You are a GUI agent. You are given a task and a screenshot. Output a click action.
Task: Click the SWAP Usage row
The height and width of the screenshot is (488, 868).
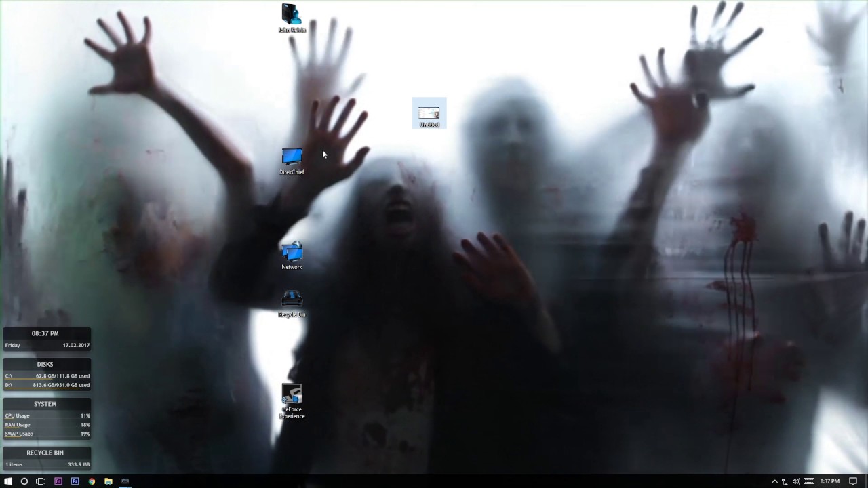47,434
